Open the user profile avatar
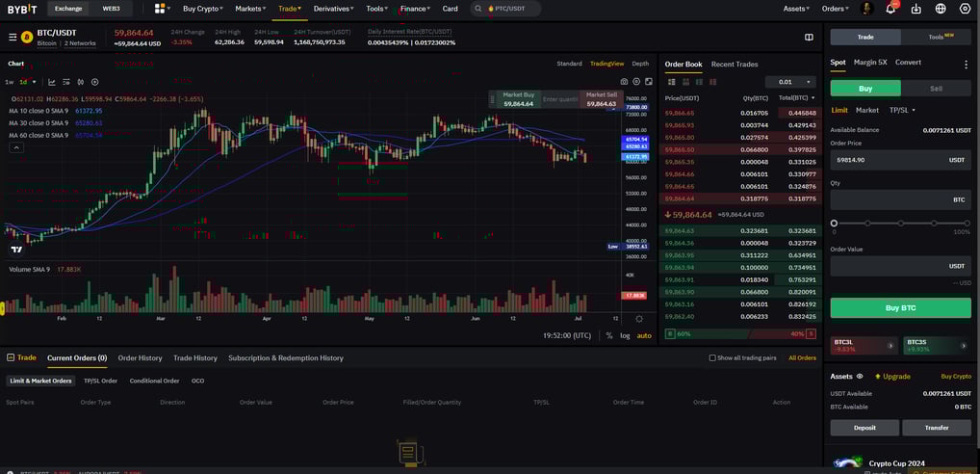 [x=866, y=9]
